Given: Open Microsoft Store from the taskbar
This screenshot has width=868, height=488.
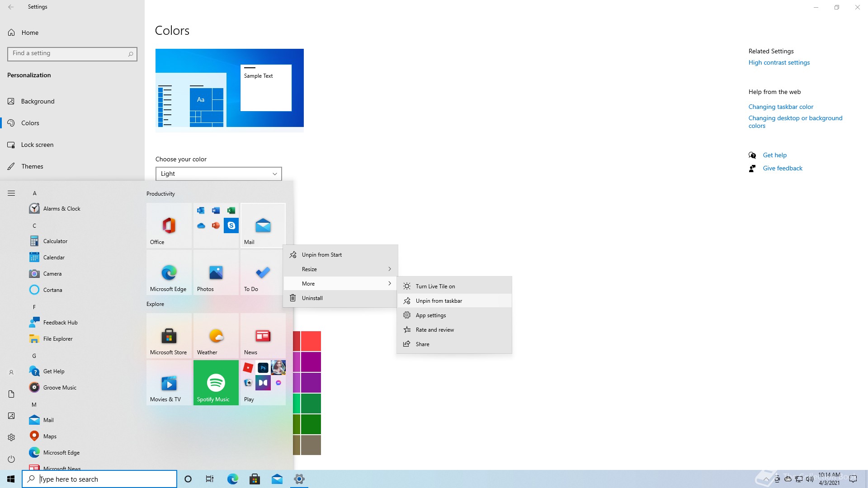Looking at the screenshot, I should (255, 479).
